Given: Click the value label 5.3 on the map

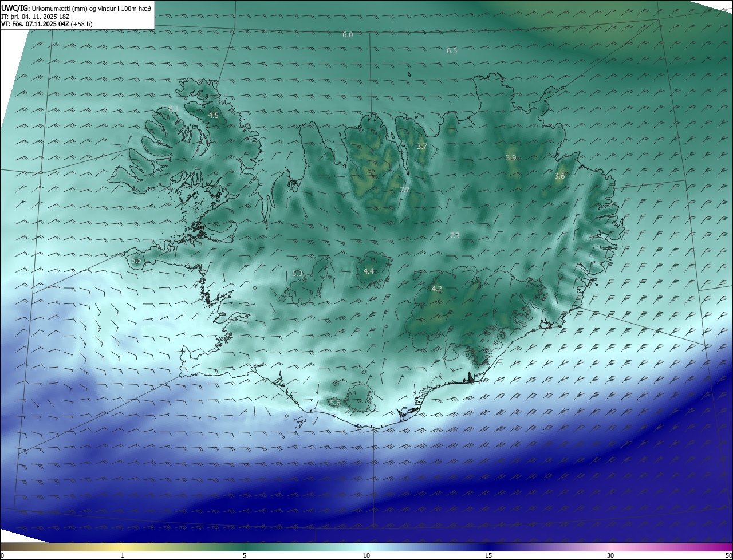Looking at the screenshot, I should [297, 274].
